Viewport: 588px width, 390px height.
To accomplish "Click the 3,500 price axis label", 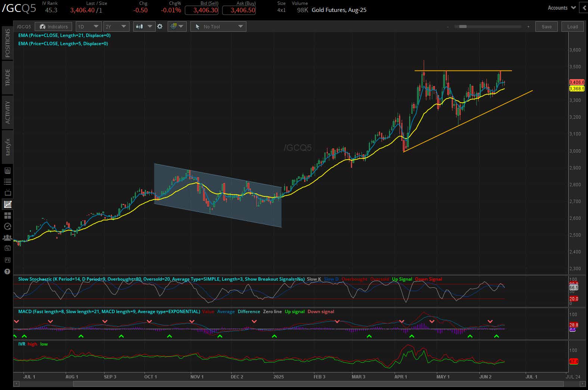I will (575, 67).
